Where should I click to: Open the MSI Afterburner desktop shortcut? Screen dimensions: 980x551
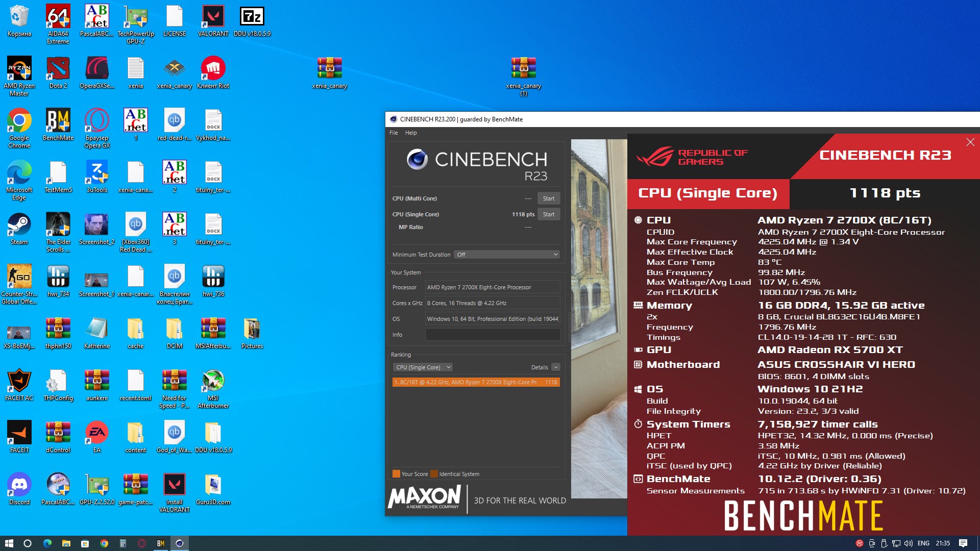[x=213, y=388]
